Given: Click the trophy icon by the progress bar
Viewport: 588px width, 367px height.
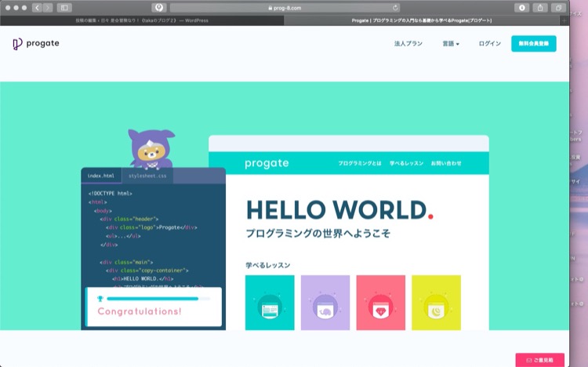Looking at the screenshot, I should click(x=100, y=299).
